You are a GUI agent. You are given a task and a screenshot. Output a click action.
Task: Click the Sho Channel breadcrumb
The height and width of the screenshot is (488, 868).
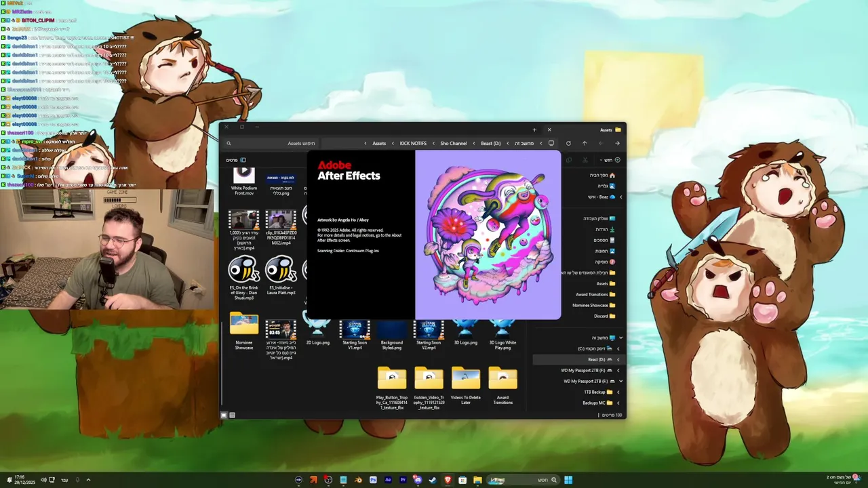coord(454,143)
